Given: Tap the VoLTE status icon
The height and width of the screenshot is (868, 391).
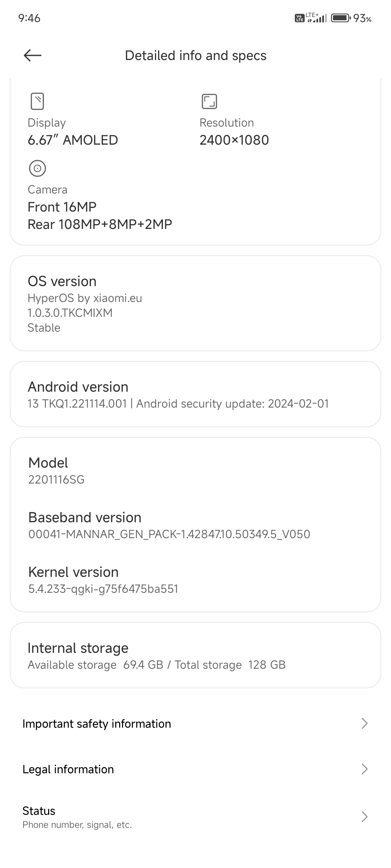Looking at the screenshot, I should click(300, 18).
